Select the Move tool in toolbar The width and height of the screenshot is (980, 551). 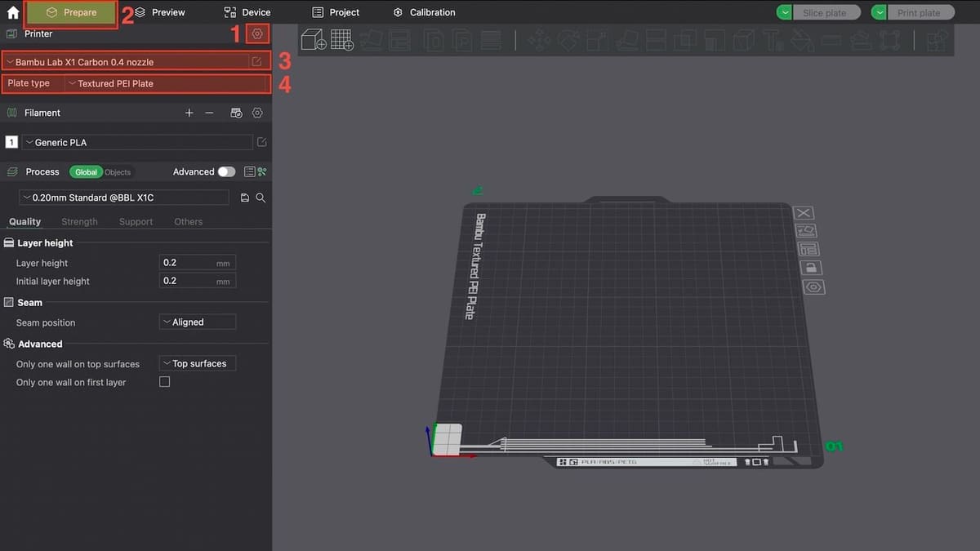pos(537,39)
